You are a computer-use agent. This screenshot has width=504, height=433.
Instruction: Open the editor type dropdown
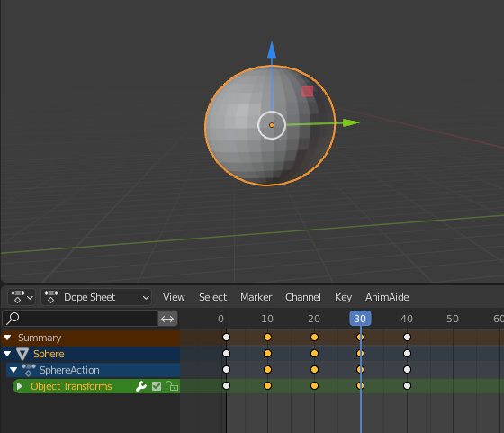tap(22, 297)
